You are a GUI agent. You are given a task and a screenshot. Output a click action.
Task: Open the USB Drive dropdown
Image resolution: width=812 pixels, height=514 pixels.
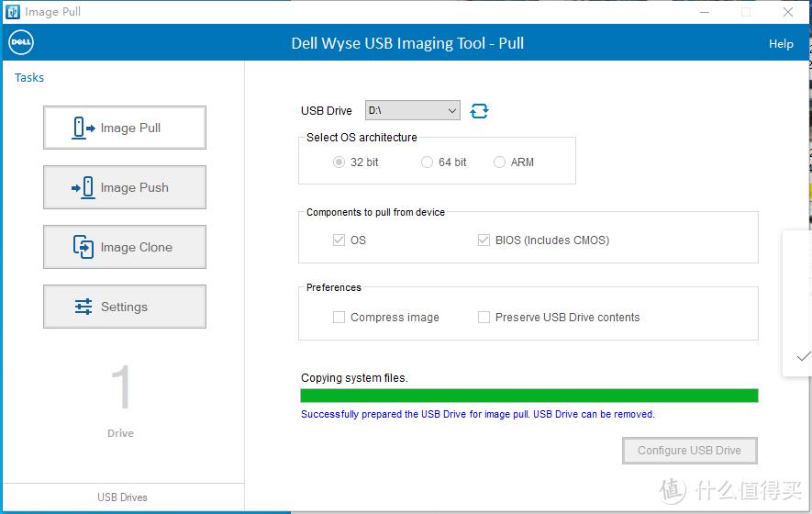point(413,110)
